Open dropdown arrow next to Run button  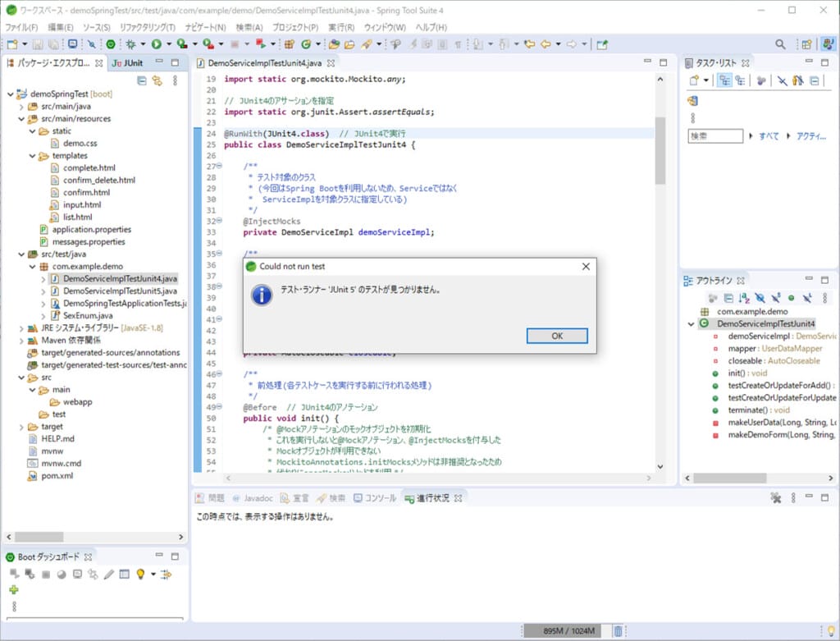[169, 44]
